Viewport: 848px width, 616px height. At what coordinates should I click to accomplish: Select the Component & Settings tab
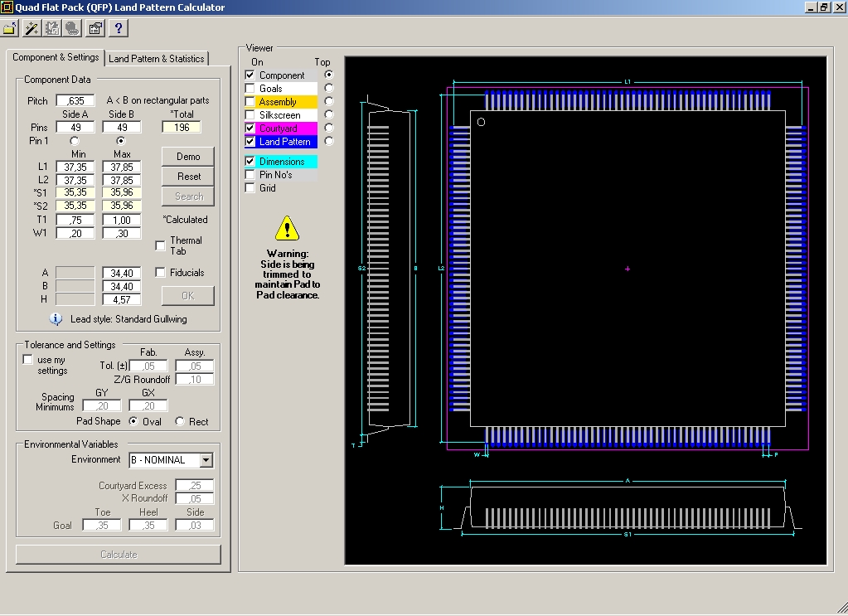tap(56, 58)
